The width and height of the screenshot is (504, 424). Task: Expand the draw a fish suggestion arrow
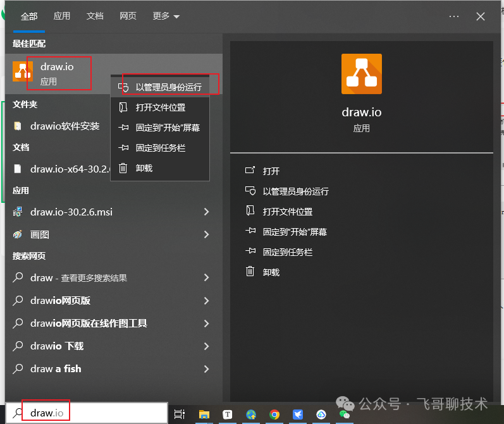206,369
